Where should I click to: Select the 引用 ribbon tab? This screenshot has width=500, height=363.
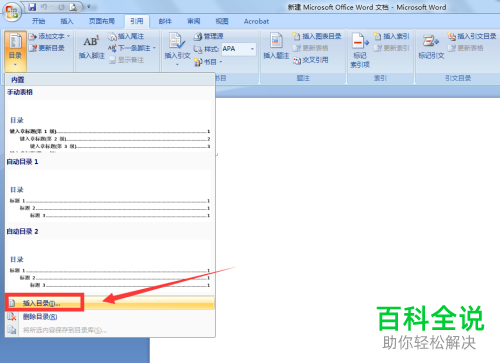pos(137,21)
